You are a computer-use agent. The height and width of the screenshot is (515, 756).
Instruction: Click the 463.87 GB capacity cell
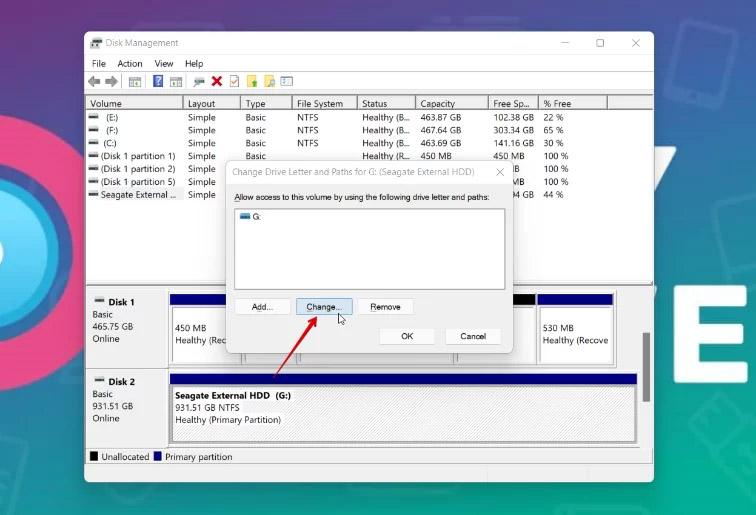(x=441, y=117)
